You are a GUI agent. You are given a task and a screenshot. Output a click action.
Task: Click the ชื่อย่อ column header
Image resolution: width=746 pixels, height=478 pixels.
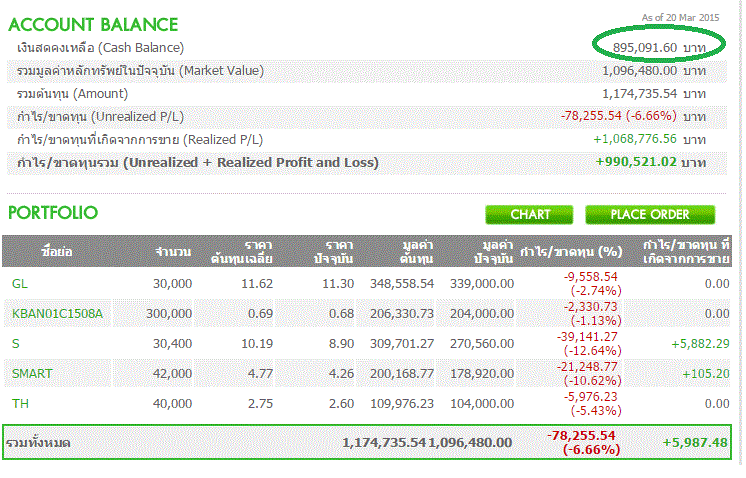tap(56, 249)
